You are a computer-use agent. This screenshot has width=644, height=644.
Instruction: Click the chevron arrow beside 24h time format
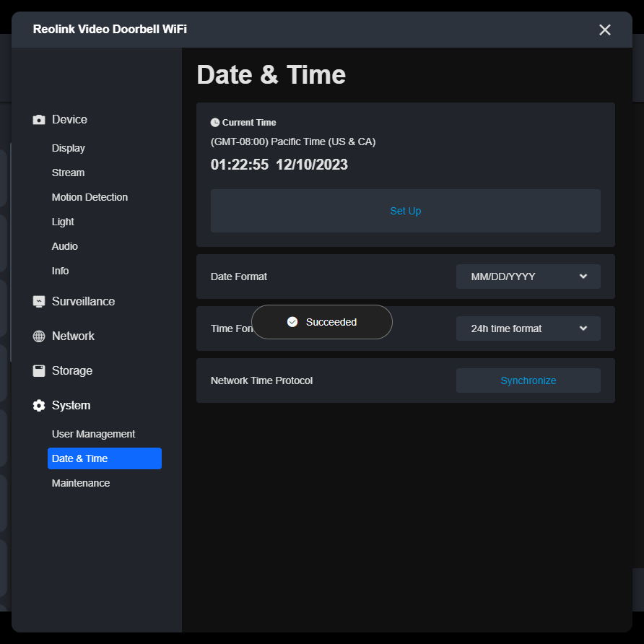pos(583,328)
